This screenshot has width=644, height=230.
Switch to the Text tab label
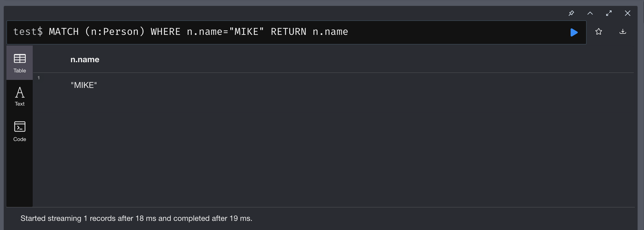click(x=20, y=104)
